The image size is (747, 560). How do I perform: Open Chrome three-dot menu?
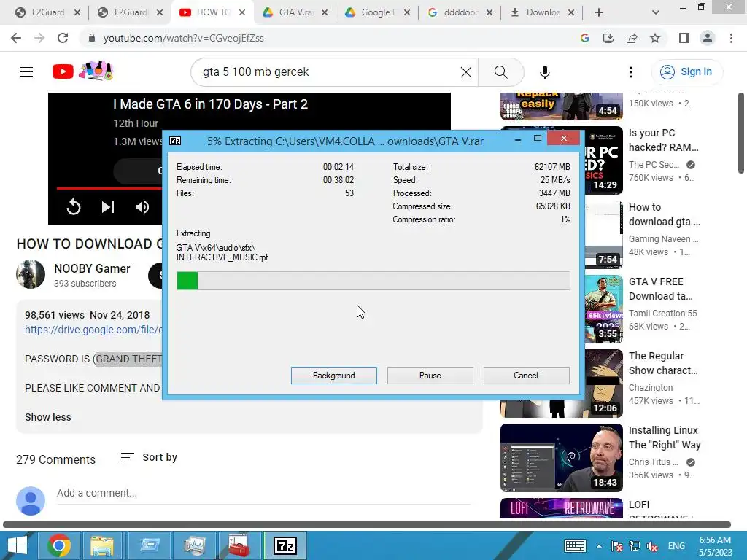(731, 38)
